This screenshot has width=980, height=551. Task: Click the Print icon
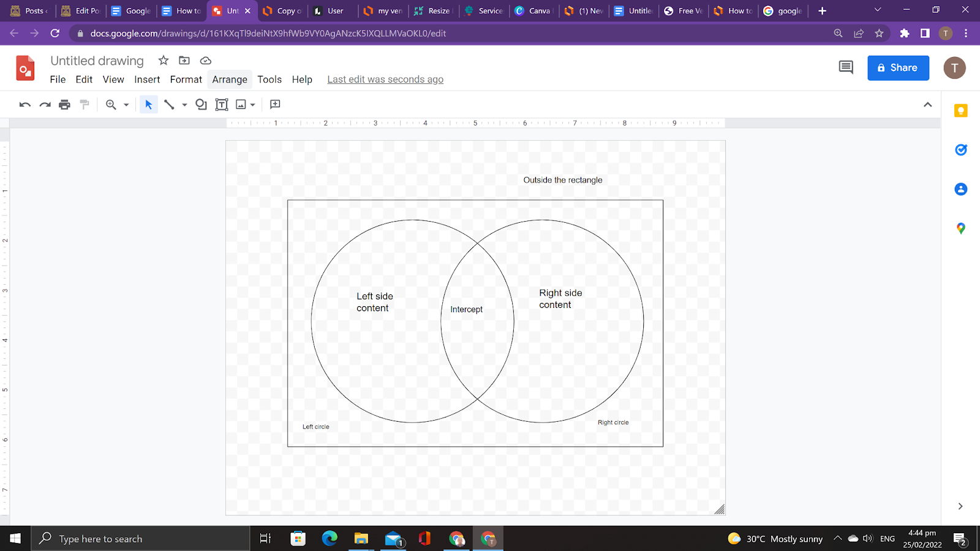click(64, 105)
